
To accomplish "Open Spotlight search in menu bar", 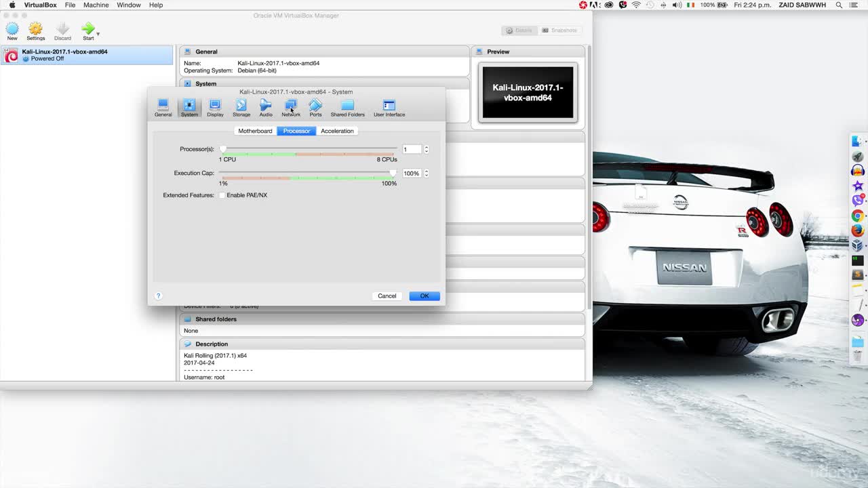I will (x=839, y=5).
